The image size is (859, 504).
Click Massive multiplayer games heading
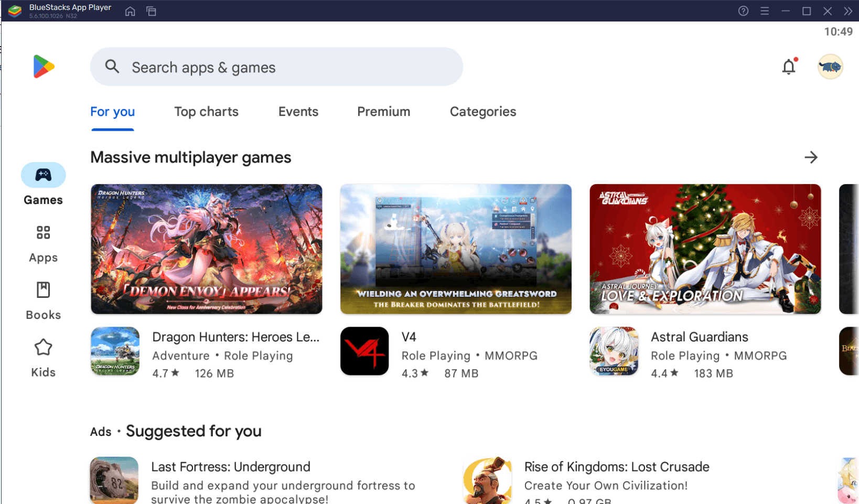click(x=190, y=157)
